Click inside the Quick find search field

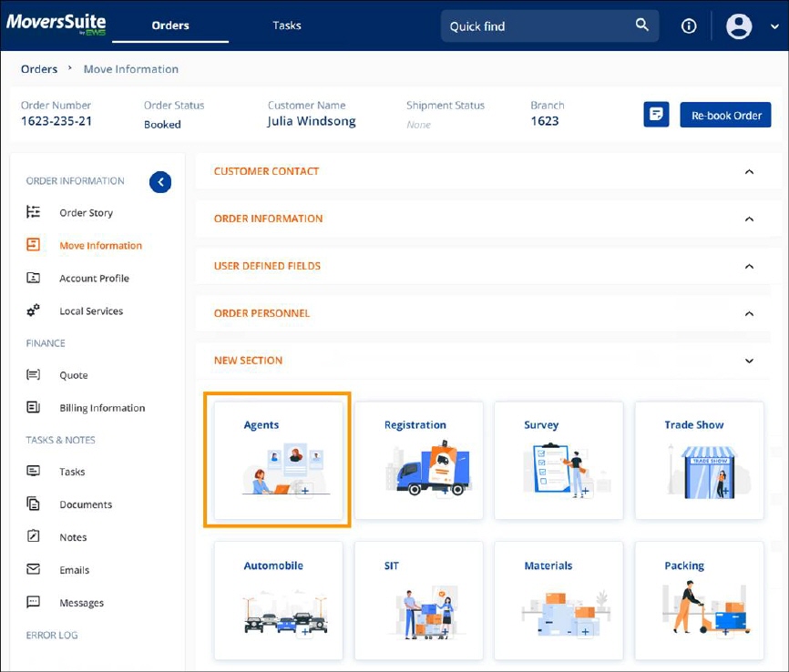click(538, 25)
